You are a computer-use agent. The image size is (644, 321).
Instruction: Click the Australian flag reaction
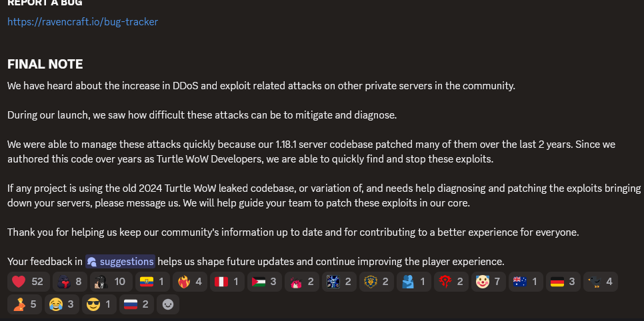coord(526,282)
